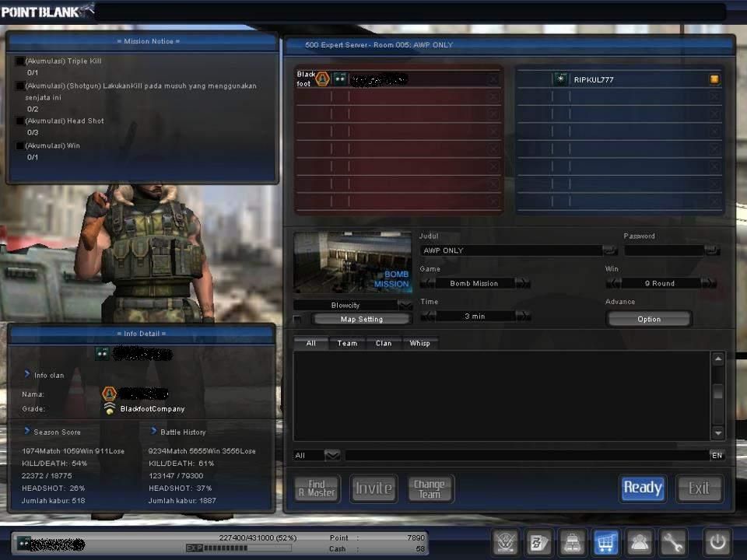The width and height of the screenshot is (747, 560).
Task: Open the Advance Option button
Action: (649, 319)
